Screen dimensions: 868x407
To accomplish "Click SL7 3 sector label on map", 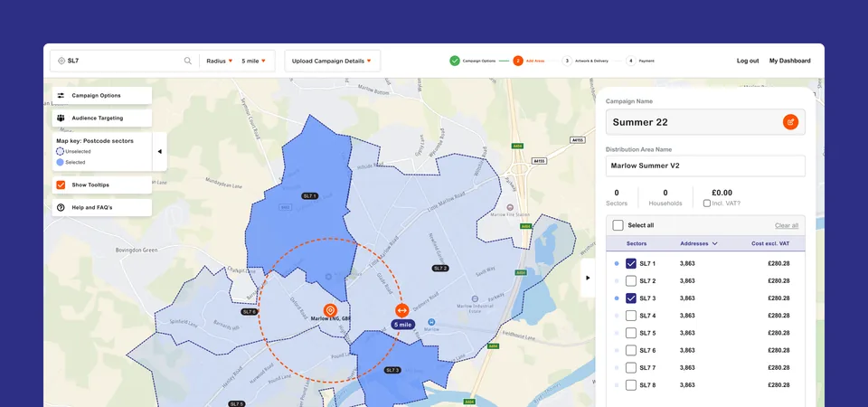I will pyautogui.click(x=392, y=370).
